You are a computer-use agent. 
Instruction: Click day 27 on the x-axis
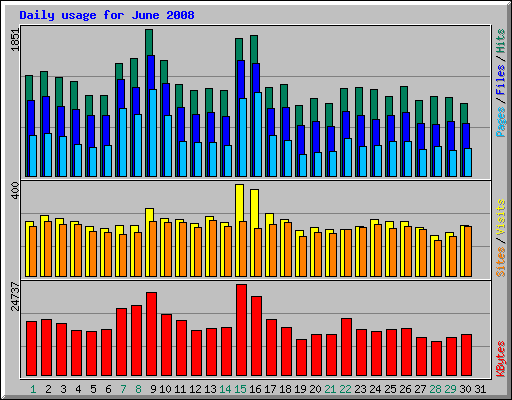(x=420, y=389)
